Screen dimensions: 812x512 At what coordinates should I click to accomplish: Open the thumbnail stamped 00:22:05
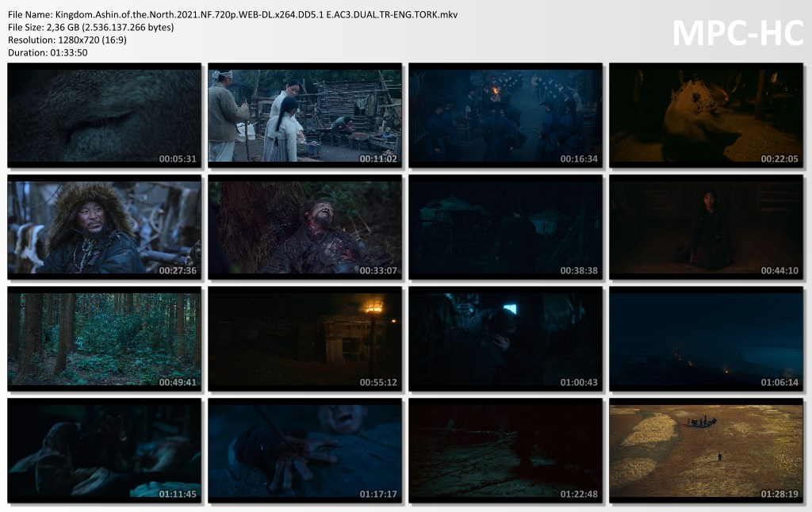(707, 116)
